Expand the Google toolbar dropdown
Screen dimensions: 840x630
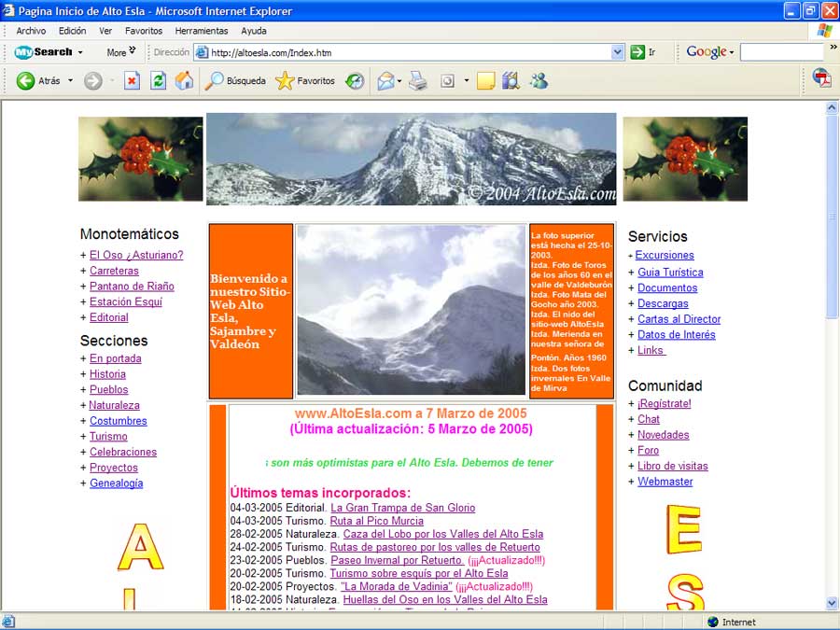[x=732, y=52]
